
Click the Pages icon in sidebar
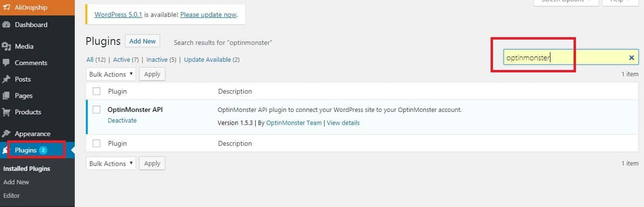point(6,96)
